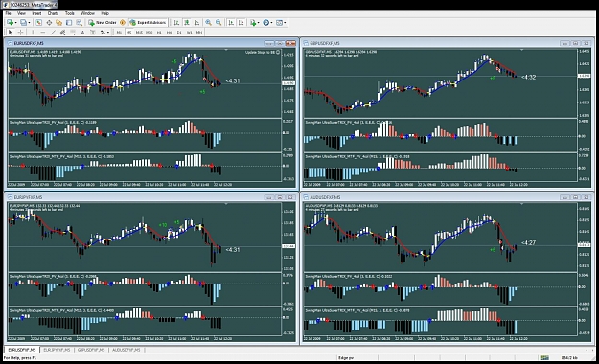Open the Profiles toolbar icon
Screen dimensions: 599x364
(23, 23)
